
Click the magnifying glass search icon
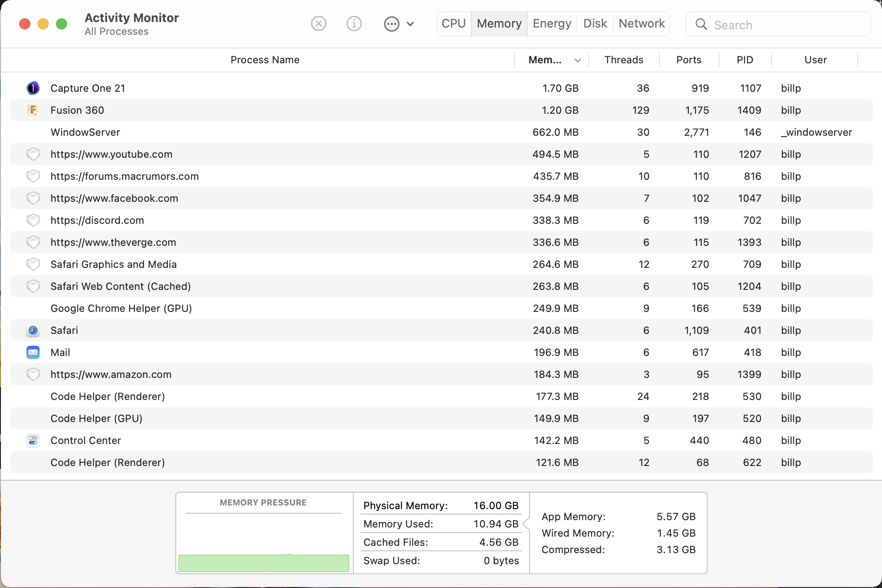point(701,24)
